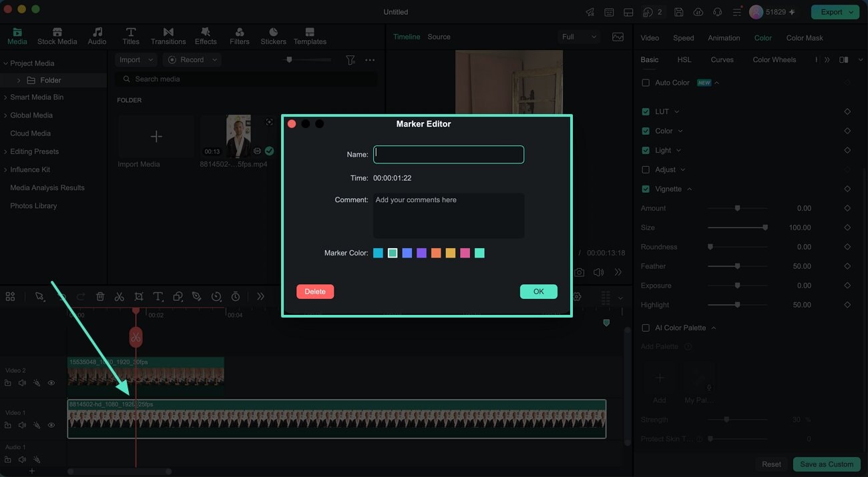Collapse the Project Media tree item
Image resolution: width=868 pixels, height=477 pixels.
click(5, 63)
